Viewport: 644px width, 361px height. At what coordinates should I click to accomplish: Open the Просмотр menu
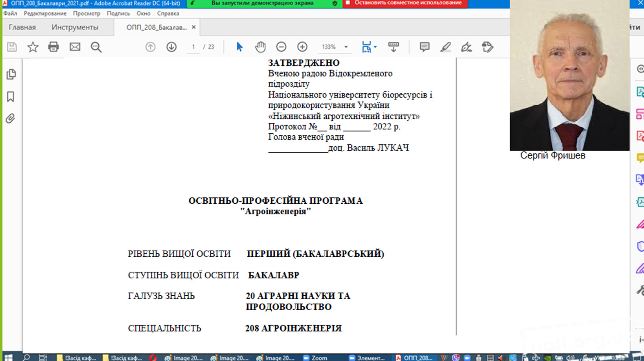point(86,13)
